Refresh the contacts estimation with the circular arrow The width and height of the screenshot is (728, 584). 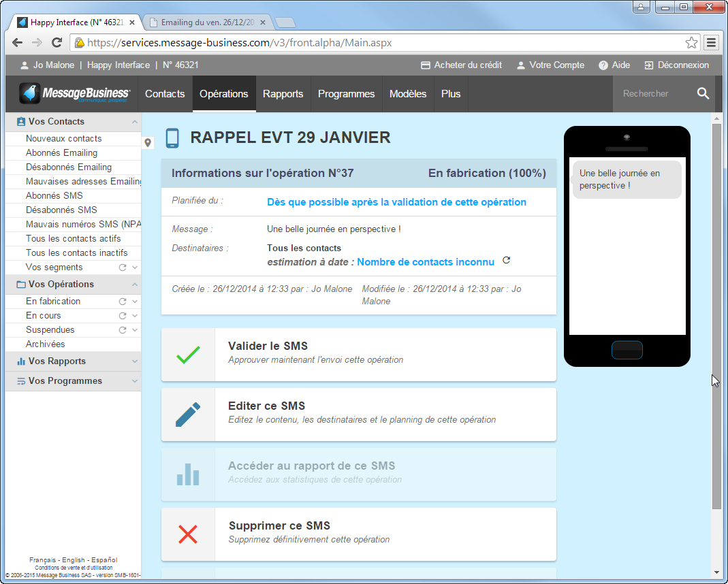[x=506, y=261]
